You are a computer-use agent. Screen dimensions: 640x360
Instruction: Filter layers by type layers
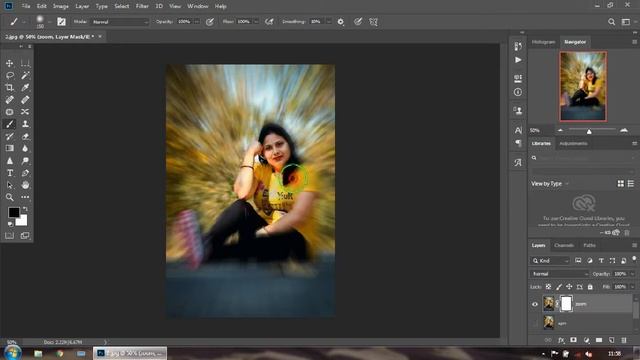[601, 260]
